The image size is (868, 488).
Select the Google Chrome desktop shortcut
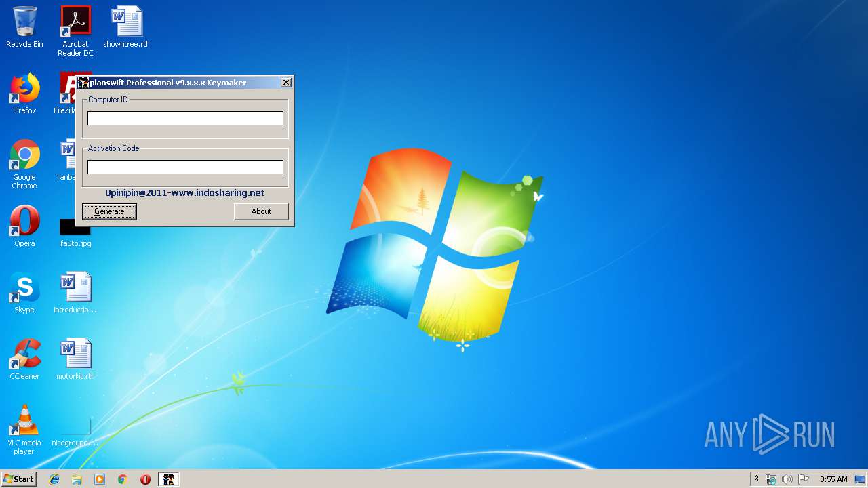[24, 165]
